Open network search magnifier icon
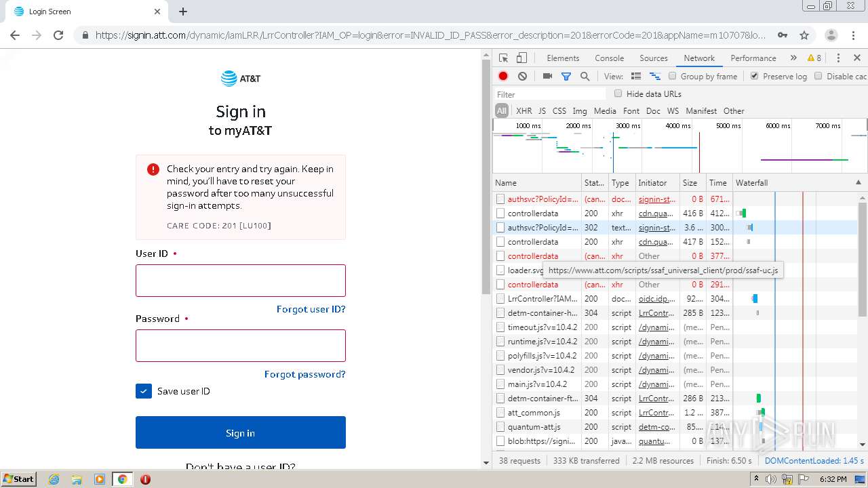868x488 pixels. click(585, 77)
